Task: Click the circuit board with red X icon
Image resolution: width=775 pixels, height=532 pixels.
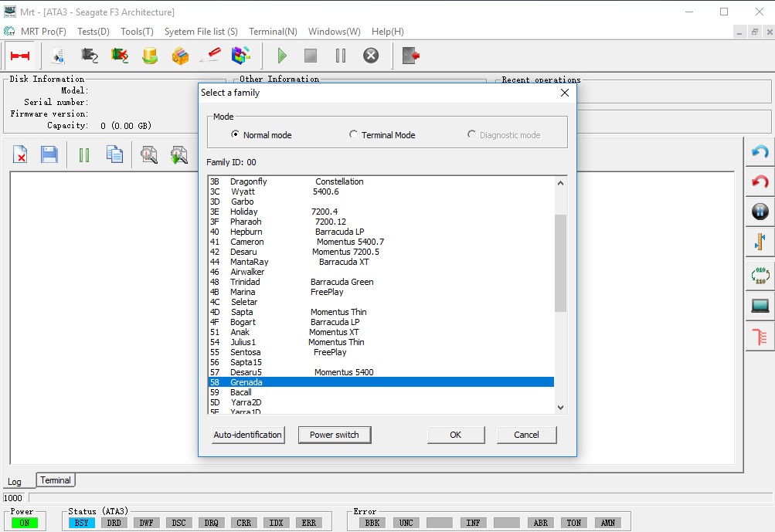Action: point(120,56)
